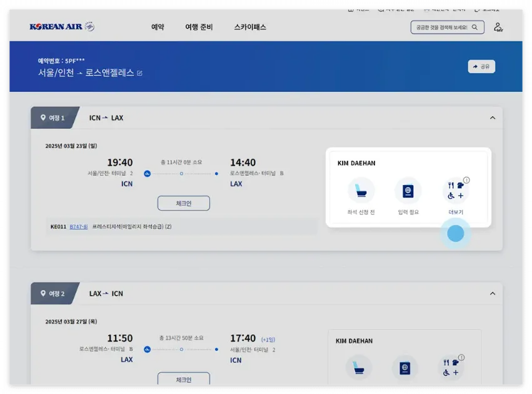This screenshot has width=532, height=394.
Task: Click the 총 13시간 50분 소요 duration
Action: coord(181,338)
